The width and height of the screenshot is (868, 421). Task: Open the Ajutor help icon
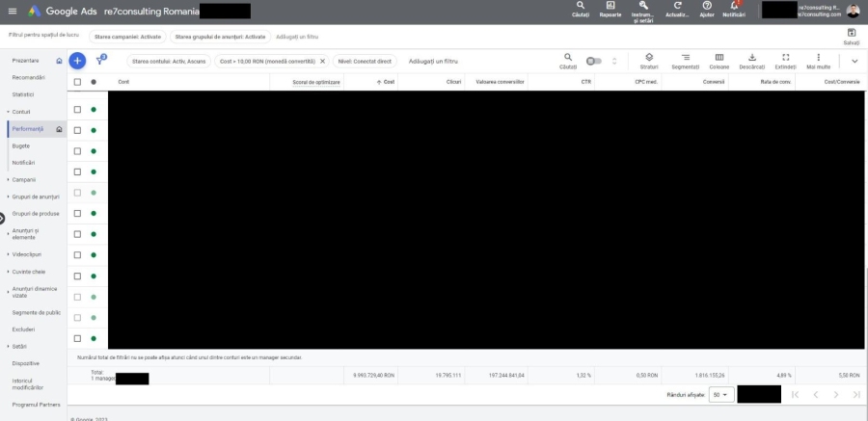(707, 5)
